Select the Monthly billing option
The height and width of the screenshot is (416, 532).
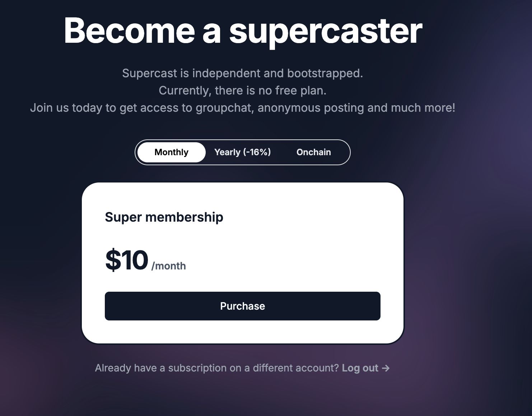[x=171, y=152]
